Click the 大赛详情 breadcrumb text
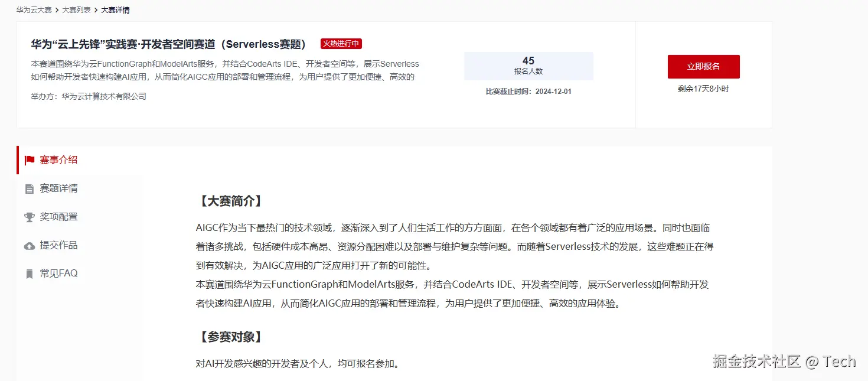868x381 pixels. click(x=116, y=10)
